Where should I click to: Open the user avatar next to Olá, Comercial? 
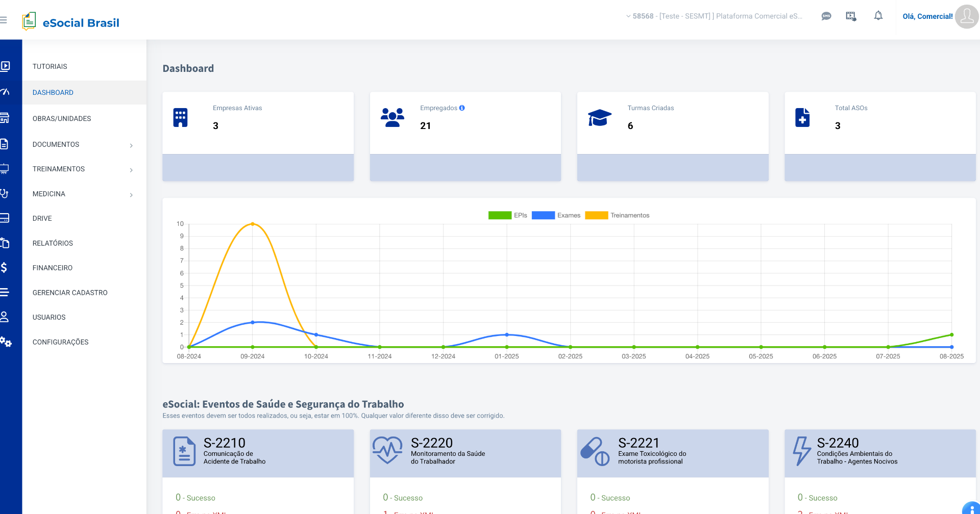[x=966, y=17]
